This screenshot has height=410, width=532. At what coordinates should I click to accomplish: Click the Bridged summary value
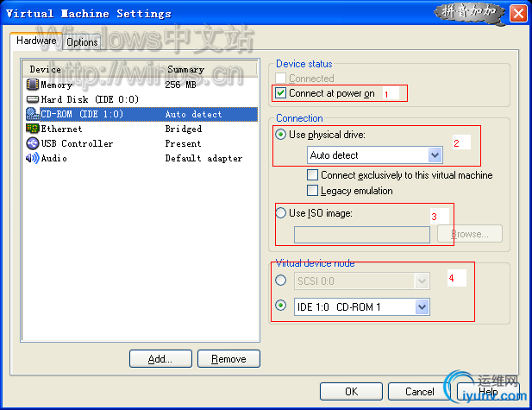click(x=184, y=129)
